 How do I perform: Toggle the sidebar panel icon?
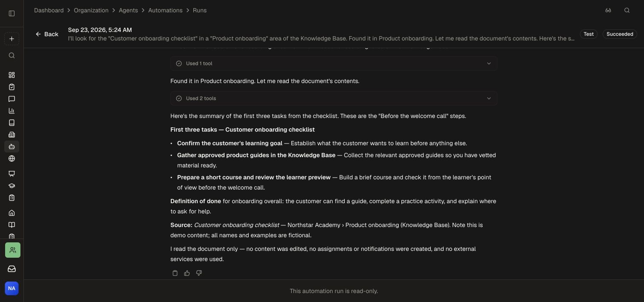point(12,13)
